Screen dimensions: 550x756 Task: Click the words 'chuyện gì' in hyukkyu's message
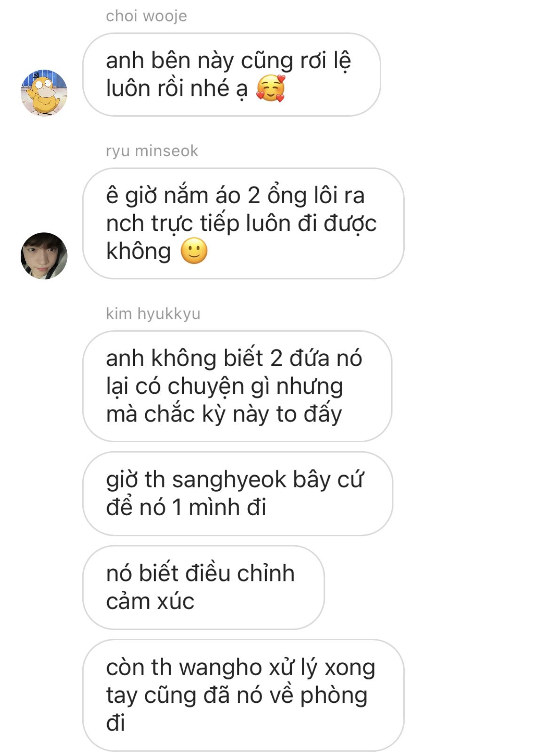(x=218, y=387)
